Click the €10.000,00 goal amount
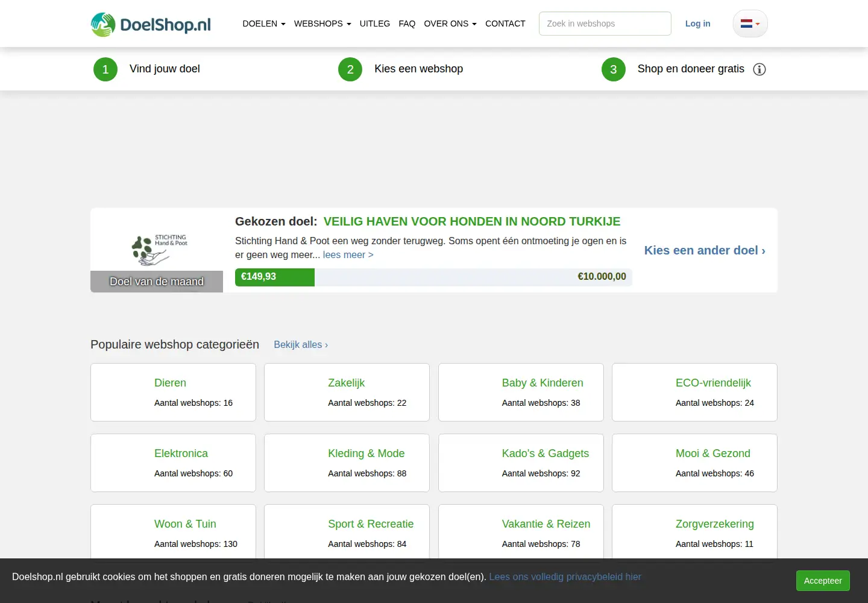 click(x=602, y=277)
